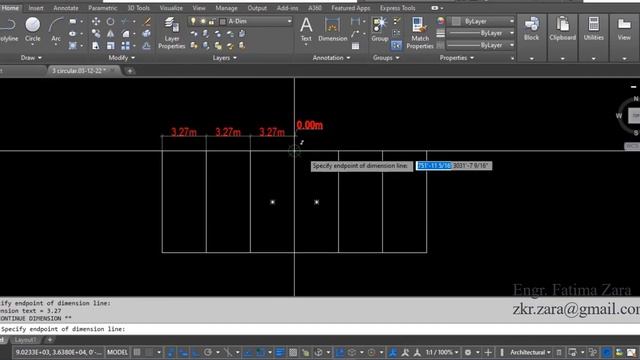Select the Text annotation tool
640x360 pixels.
point(306,29)
